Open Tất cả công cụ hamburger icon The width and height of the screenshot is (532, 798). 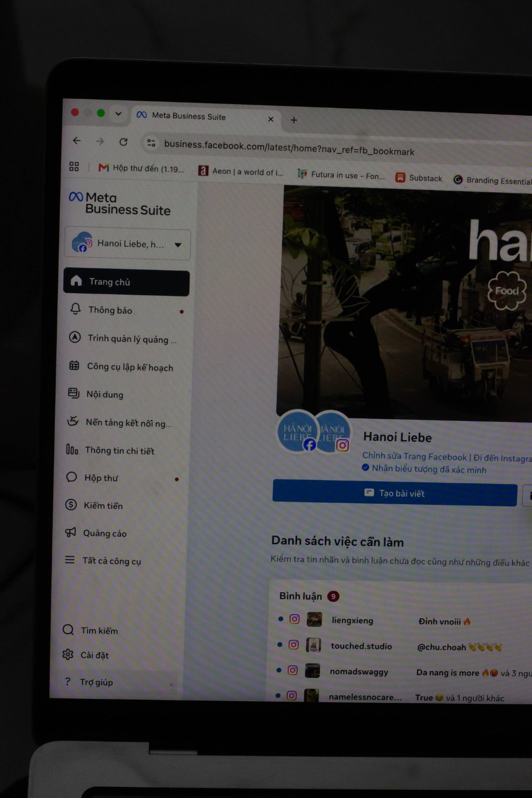[x=70, y=560]
